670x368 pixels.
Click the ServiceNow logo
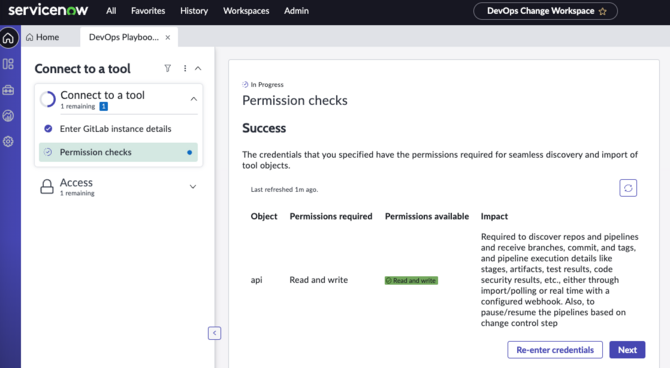pos(48,10)
